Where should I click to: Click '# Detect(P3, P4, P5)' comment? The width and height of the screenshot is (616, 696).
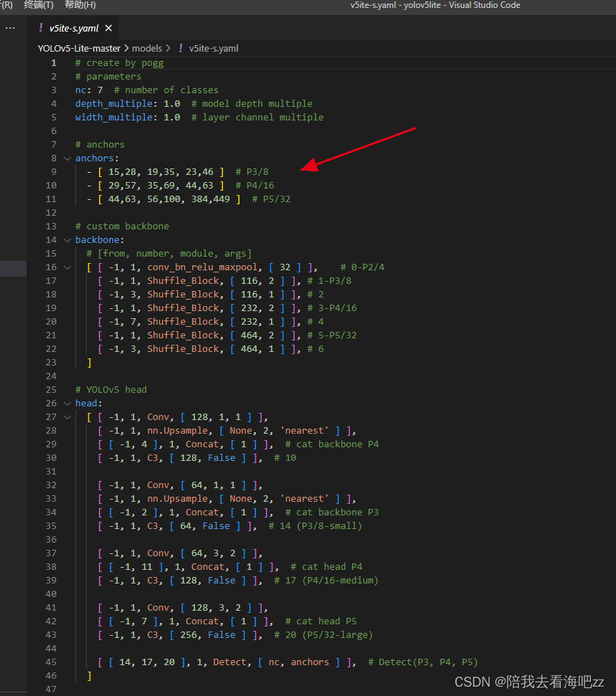[x=423, y=662]
